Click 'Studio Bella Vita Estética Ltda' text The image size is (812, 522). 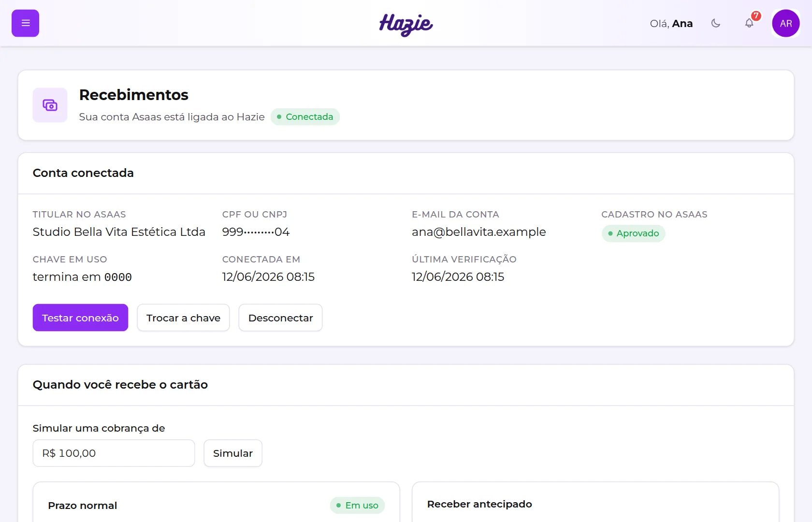(119, 232)
